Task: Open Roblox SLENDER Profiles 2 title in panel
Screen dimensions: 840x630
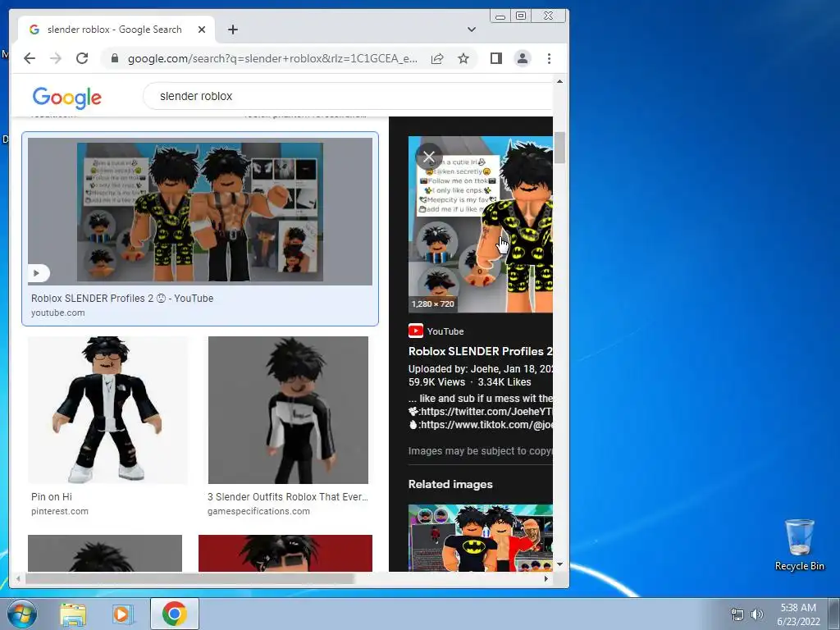Action: click(x=480, y=351)
